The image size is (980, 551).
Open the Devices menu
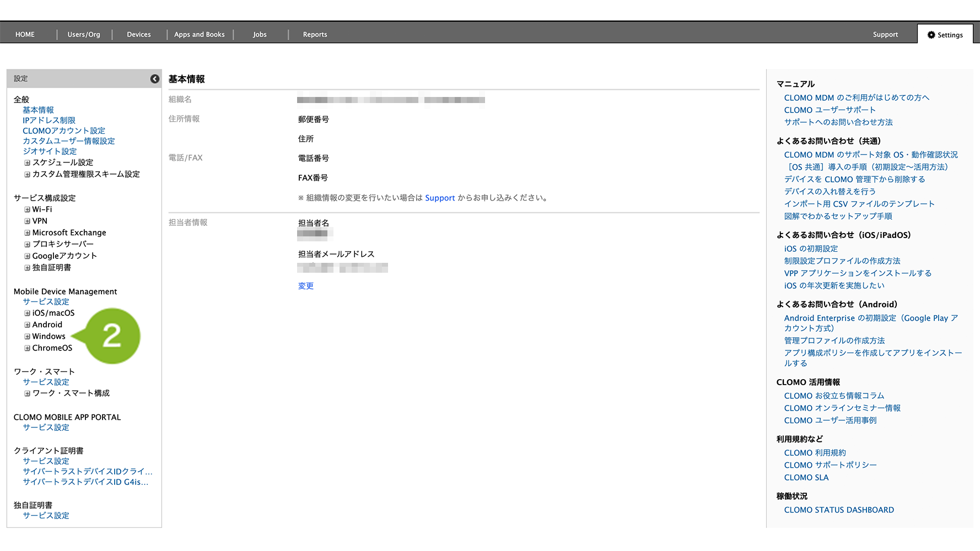pyautogui.click(x=139, y=34)
